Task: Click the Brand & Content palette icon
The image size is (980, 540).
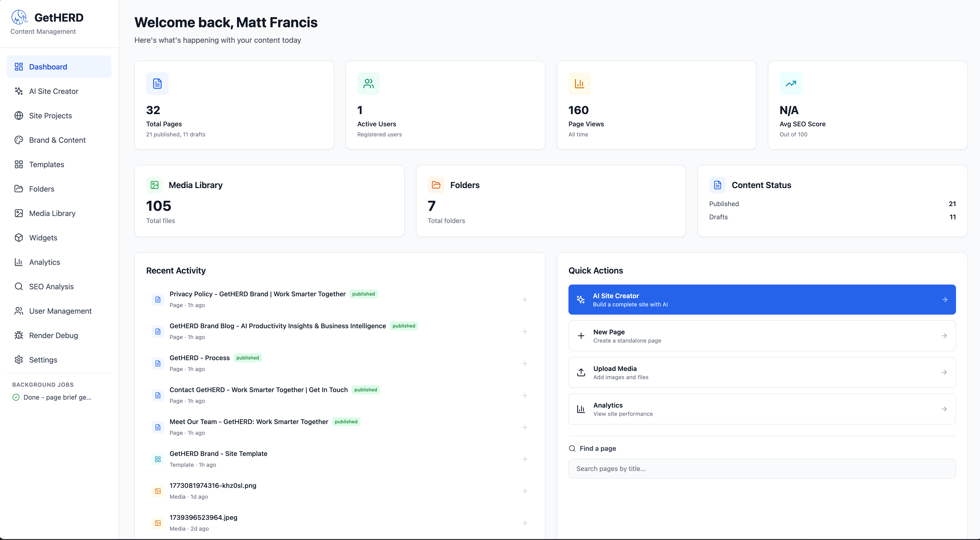Action: 19,140
